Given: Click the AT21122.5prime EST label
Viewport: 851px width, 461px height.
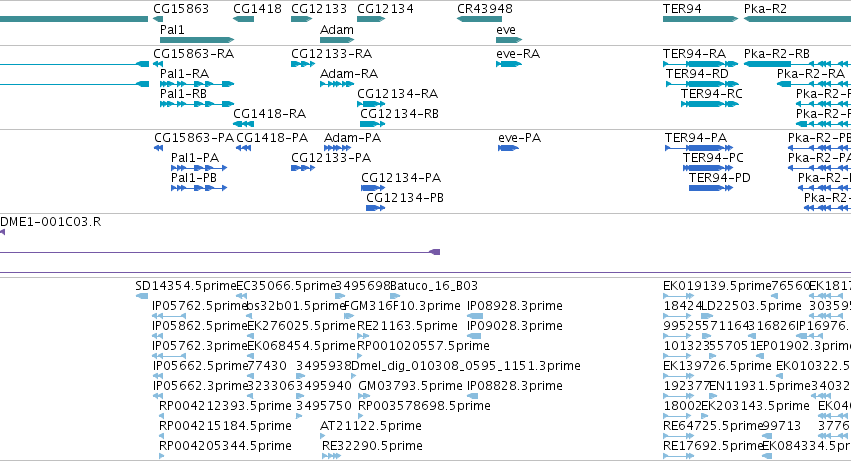Looking at the screenshot, I should point(371,426).
